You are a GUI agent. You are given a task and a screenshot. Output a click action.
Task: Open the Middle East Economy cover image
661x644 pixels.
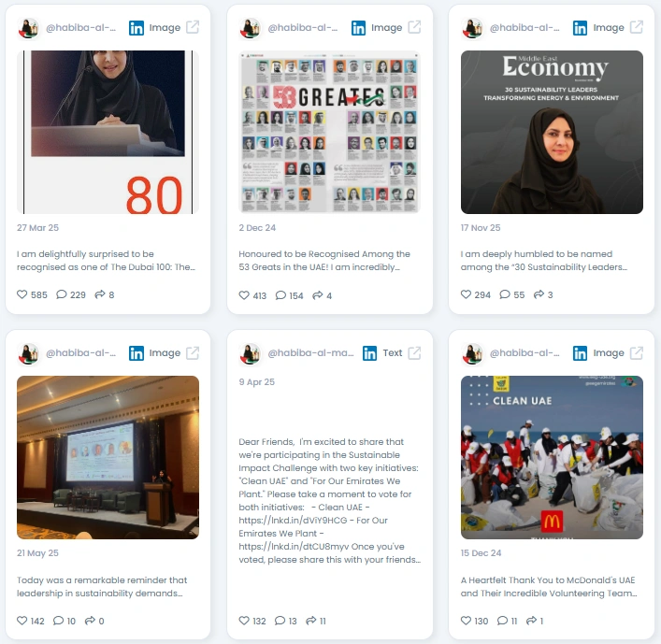(x=552, y=132)
